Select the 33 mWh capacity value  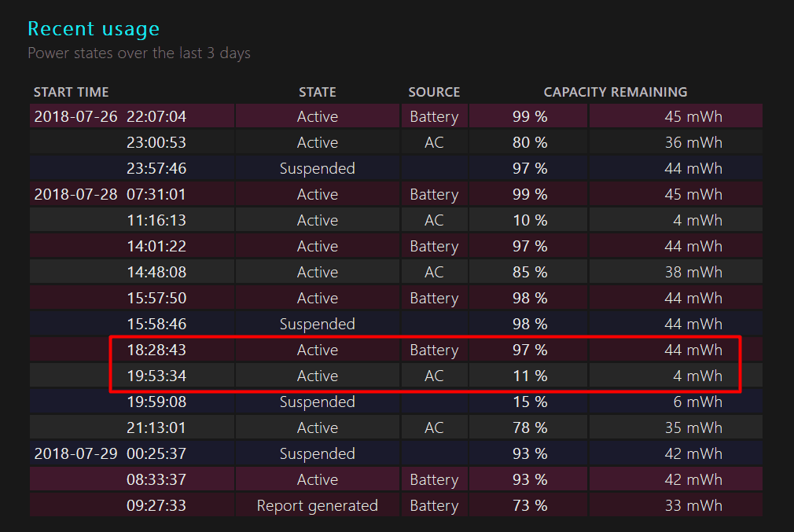[x=693, y=505]
